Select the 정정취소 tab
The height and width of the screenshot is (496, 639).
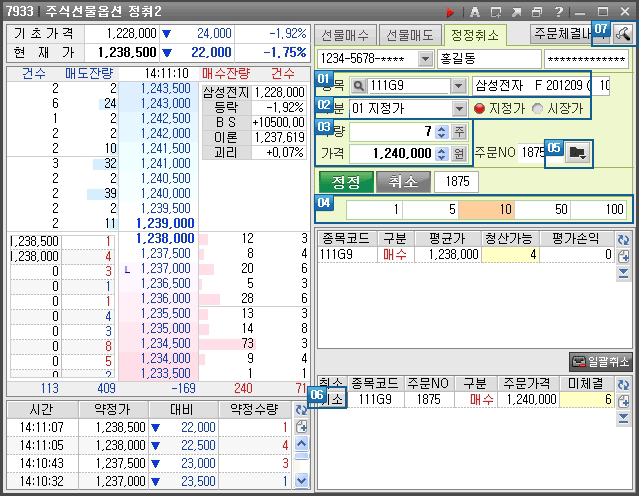(475, 35)
